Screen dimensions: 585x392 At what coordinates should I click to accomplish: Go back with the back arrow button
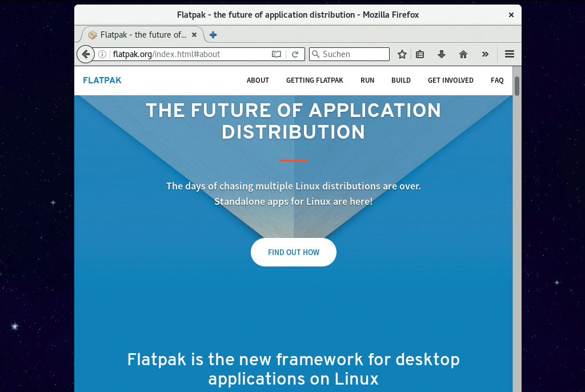click(86, 54)
